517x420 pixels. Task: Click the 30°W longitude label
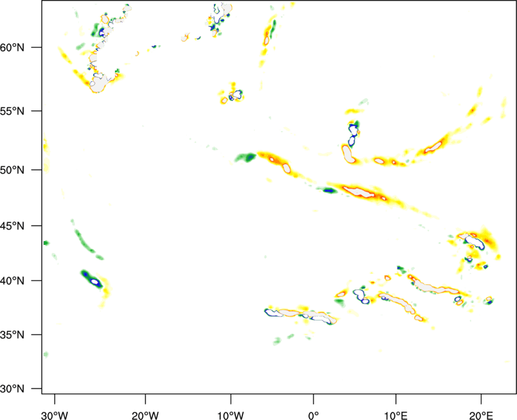click(x=55, y=415)
